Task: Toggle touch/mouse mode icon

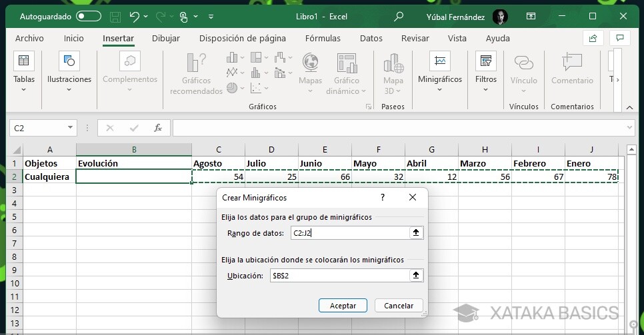Action: coord(183,17)
